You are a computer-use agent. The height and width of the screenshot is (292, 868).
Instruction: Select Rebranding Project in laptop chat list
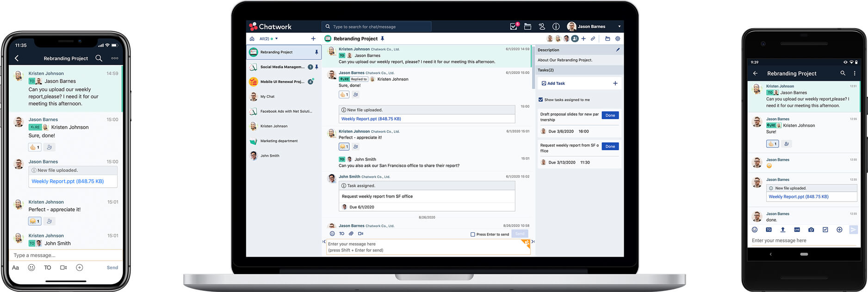284,52
